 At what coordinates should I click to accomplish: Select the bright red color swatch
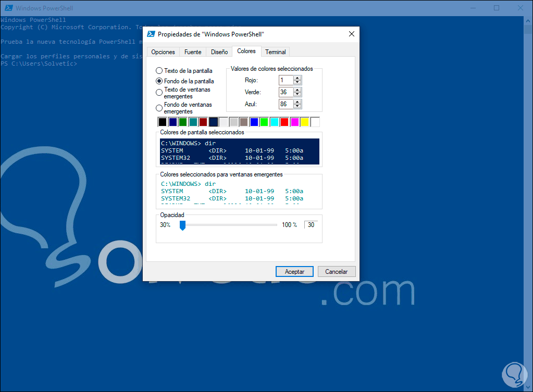coord(284,122)
